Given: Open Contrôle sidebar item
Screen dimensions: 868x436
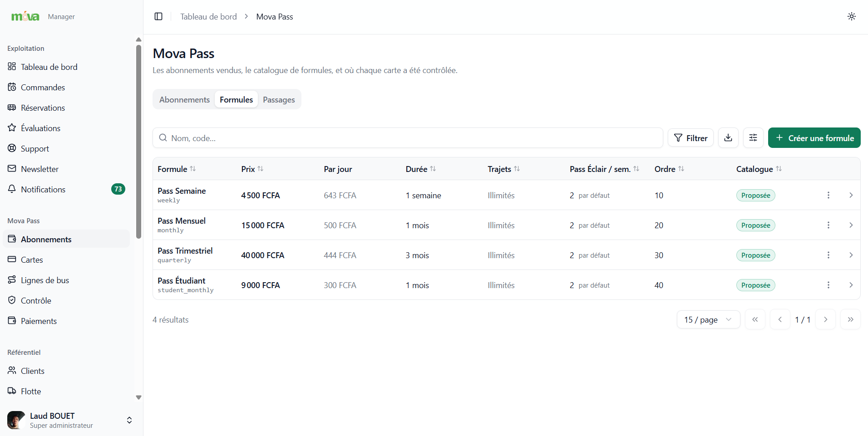Looking at the screenshot, I should tap(66, 300).
